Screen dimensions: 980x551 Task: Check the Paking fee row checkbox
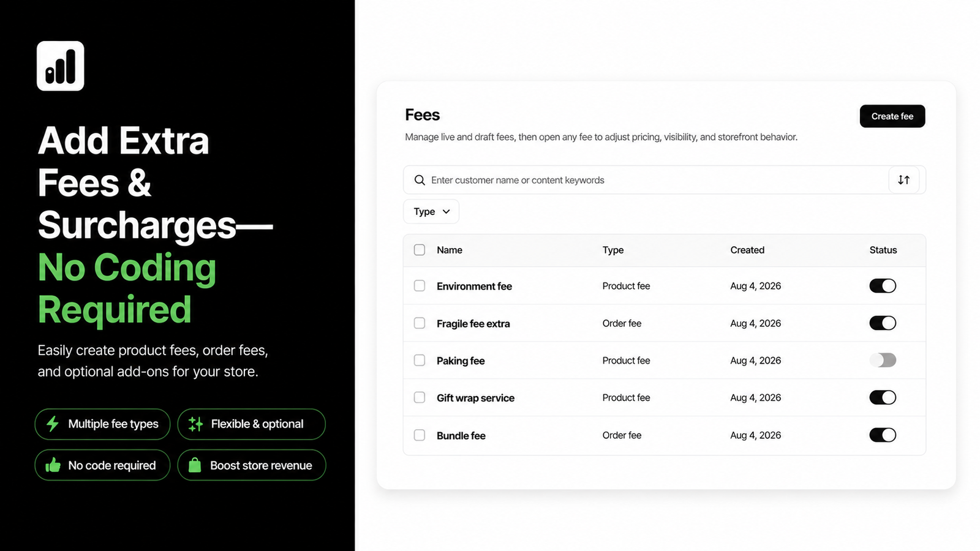pos(420,361)
